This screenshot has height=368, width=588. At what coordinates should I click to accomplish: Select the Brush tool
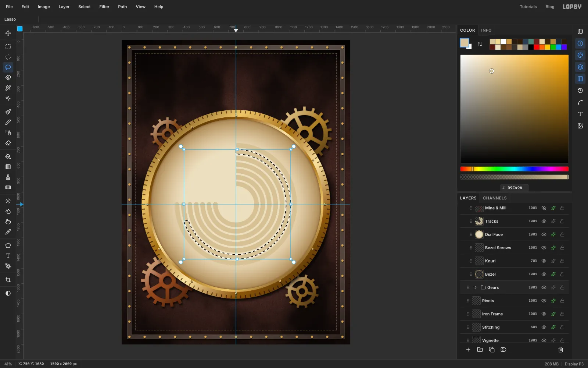pos(8,112)
